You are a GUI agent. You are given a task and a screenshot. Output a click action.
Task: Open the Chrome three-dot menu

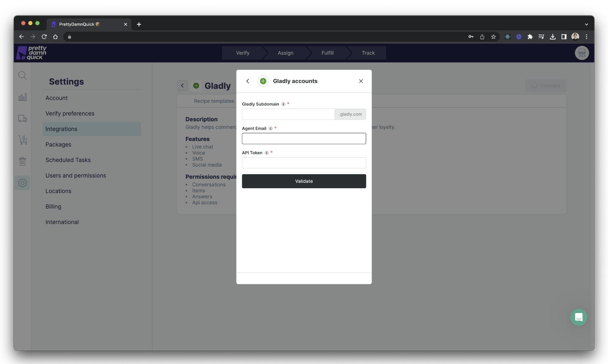click(x=586, y=37)
